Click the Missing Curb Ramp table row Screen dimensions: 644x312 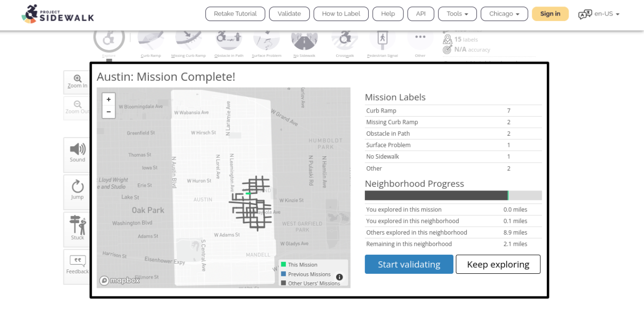click(453, 122)
